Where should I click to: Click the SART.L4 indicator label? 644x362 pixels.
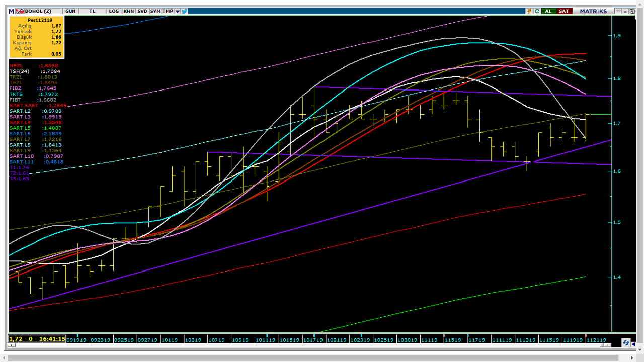click(20, 123)
